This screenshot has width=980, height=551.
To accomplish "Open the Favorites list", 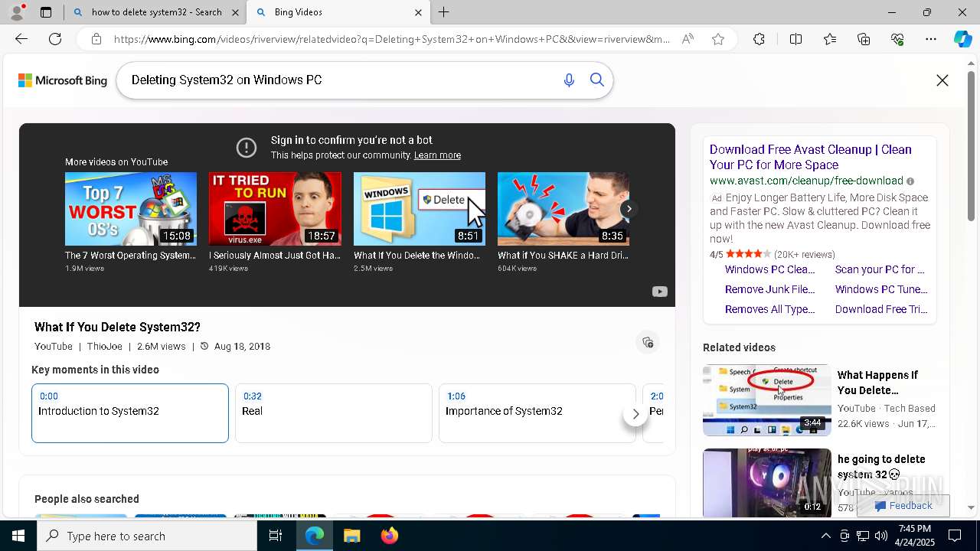I will pyautogui.click(x=830, y=39).
